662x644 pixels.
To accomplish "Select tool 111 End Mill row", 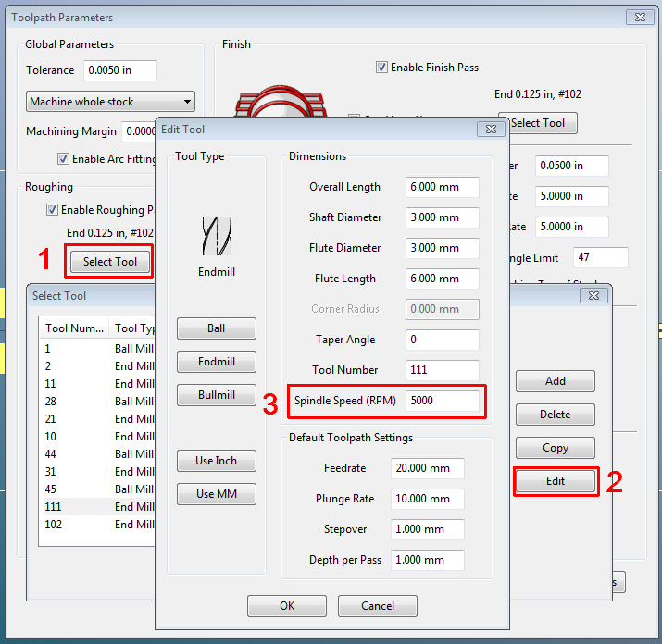I will tap(98, 507).
